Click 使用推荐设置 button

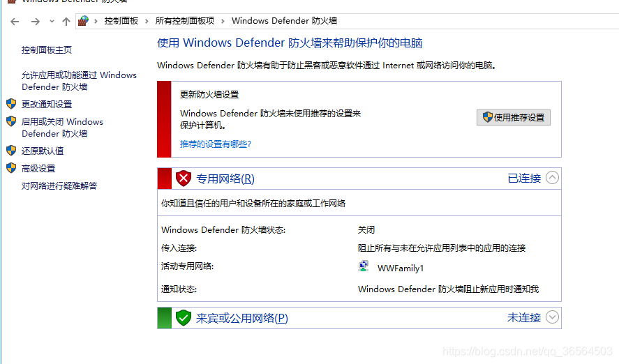513,118
